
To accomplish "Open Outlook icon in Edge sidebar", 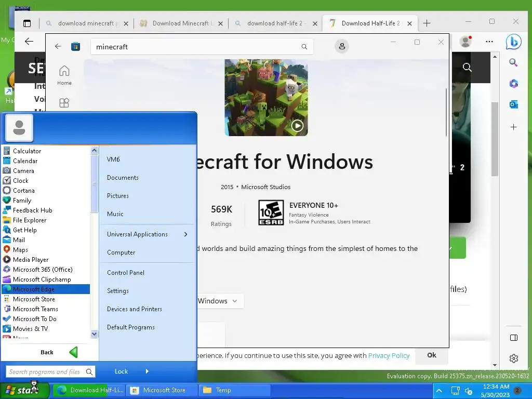I will [x=514, y=104].
